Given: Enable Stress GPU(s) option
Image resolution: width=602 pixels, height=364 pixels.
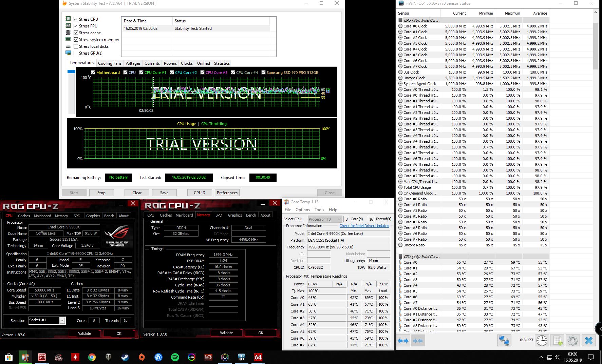Looking at the screenshot, I should click(x=76, y=53).
